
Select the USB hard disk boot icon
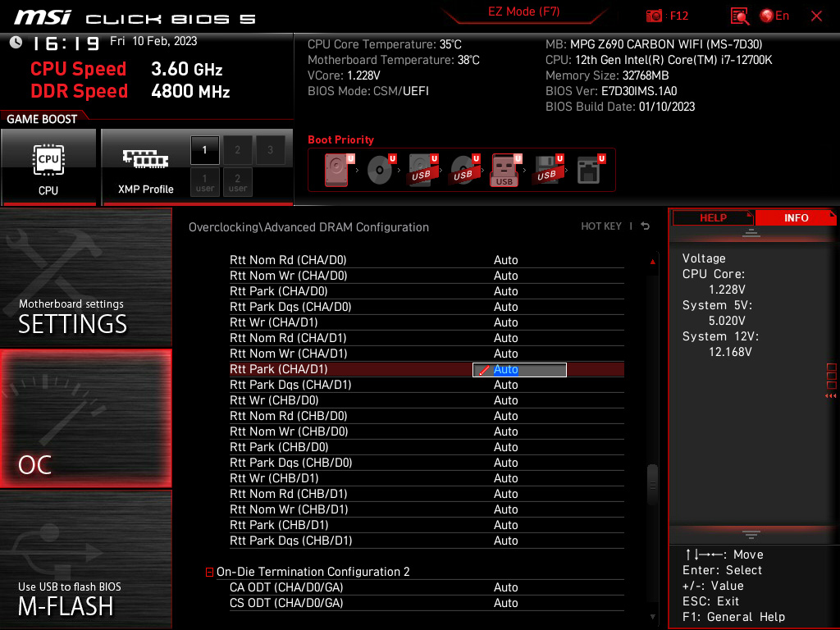click(x=422, y=170)
